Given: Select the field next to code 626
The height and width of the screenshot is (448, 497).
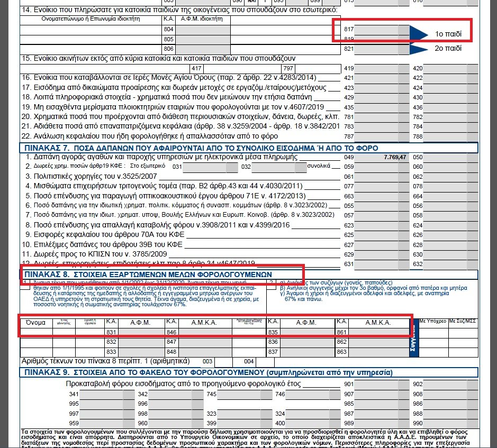Looking at the screenshot, I should tap(450, 235).
